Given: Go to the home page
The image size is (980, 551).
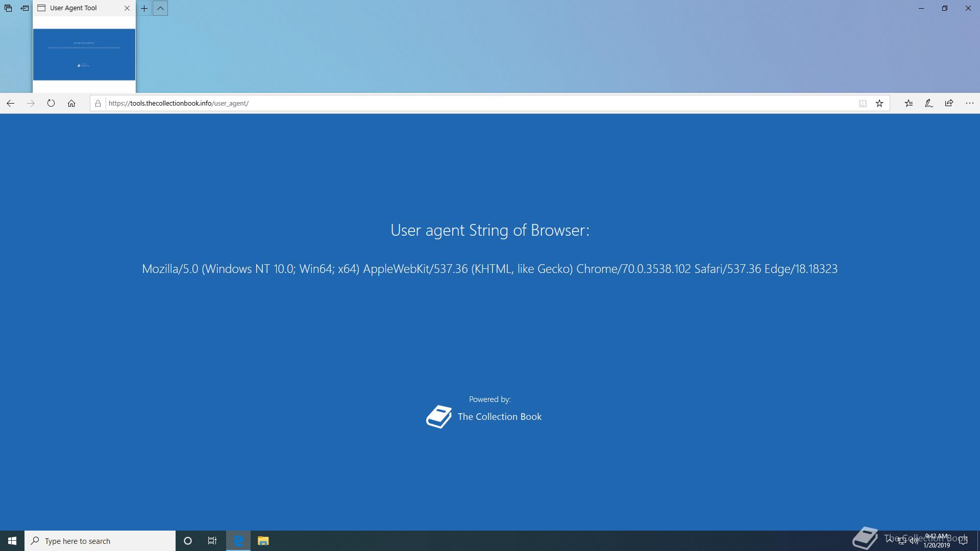Looking at the screenshot, I should click(x=71, y=103).
